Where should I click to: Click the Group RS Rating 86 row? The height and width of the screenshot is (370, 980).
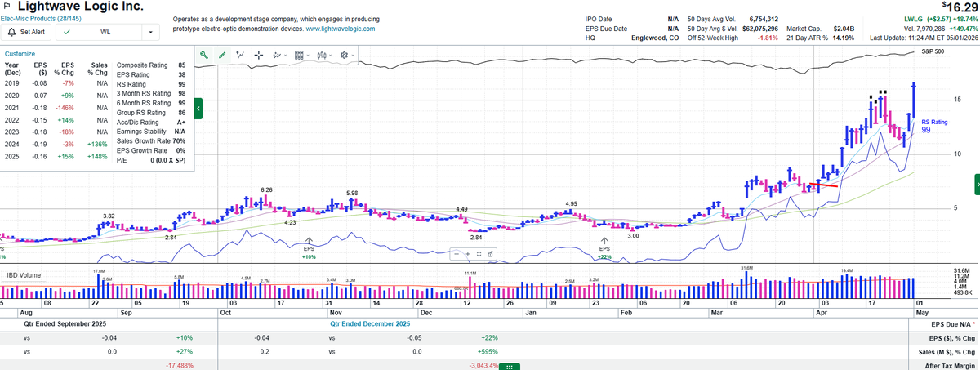(x=152, y=113)
